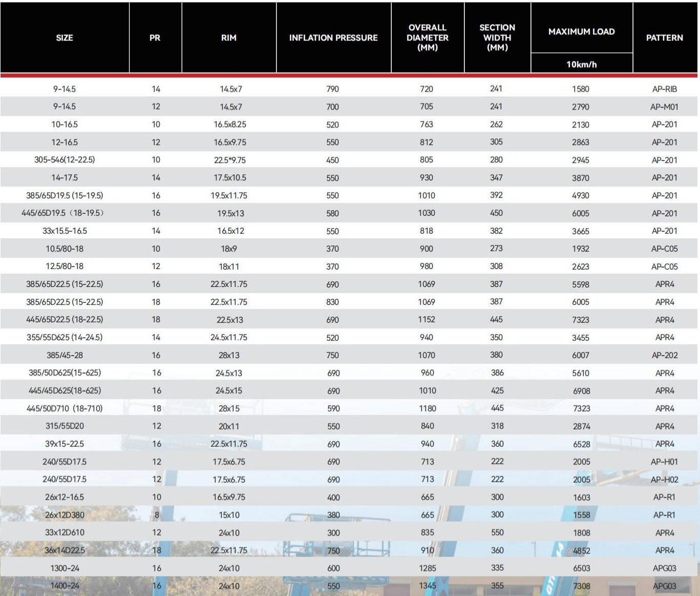Click the SECTION WIDTH (MM) header
The width and height of the screenshot is (700, 596).
point(497,37)
